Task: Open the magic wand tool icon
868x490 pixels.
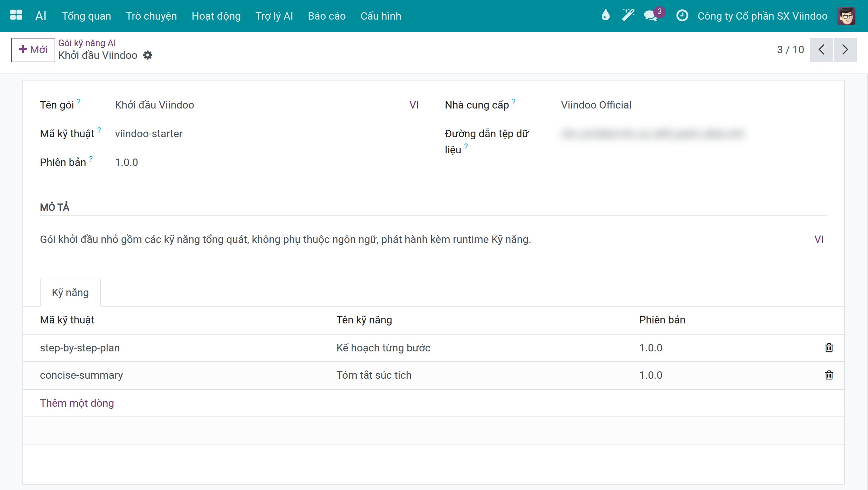Action: 628,15
